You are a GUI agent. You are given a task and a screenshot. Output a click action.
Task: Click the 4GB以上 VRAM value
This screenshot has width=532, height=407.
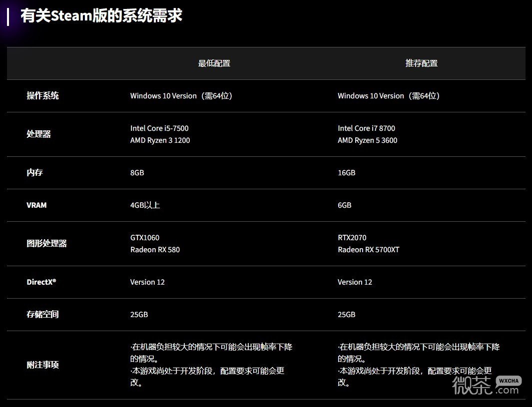(145, 205)
